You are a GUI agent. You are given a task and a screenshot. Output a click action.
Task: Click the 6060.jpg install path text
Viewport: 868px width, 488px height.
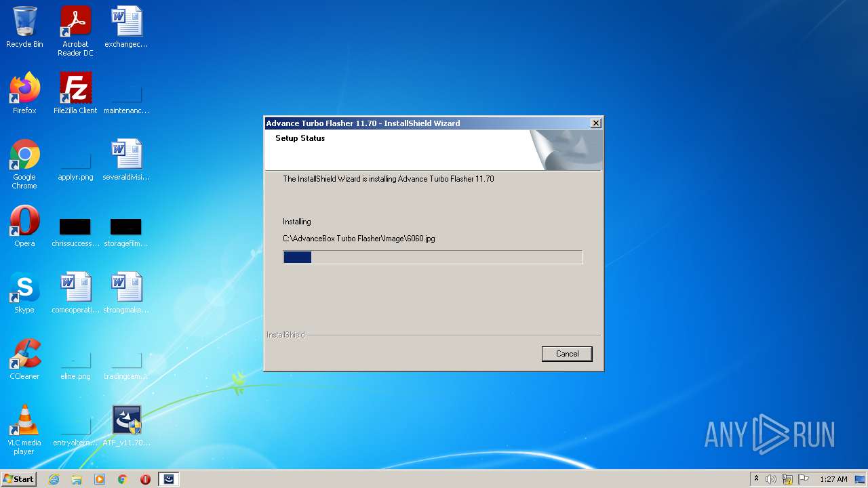click(359, 239)
